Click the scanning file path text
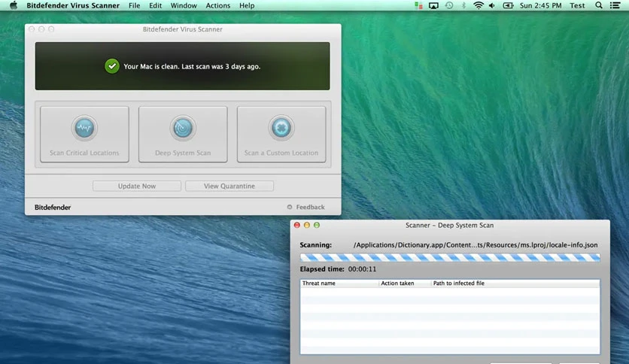The height and width of the screenshot is (364, 629). pos(476,245)
